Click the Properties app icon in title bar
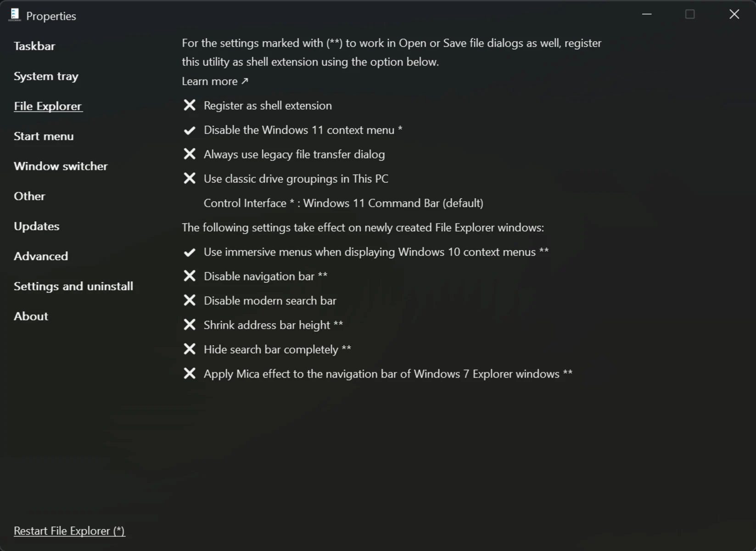The width and height of the screenshot is (756, 551). [15, 15]
